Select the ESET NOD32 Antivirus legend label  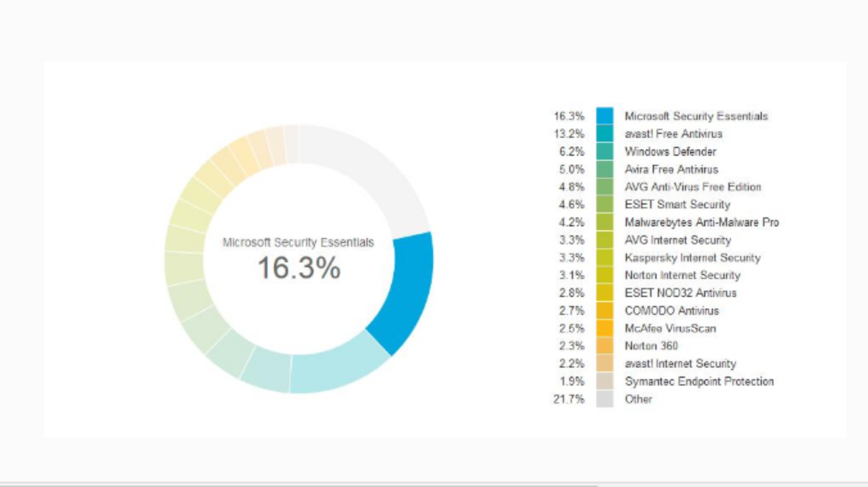(681, 293)
